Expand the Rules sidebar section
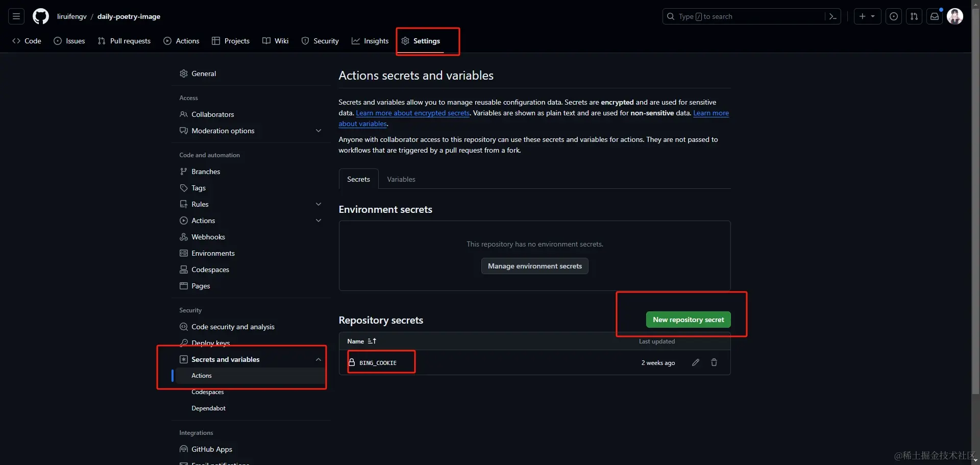 [x=318, y=204]
